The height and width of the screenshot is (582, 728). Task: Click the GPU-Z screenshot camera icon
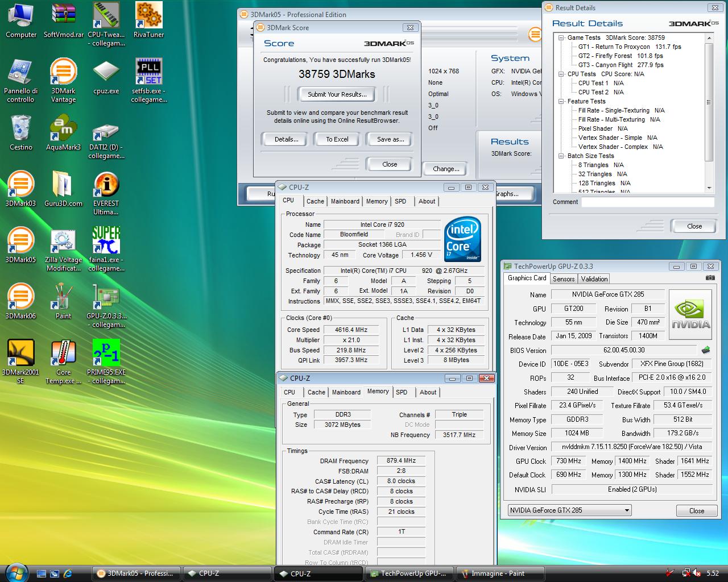click(x=710, y=278)
